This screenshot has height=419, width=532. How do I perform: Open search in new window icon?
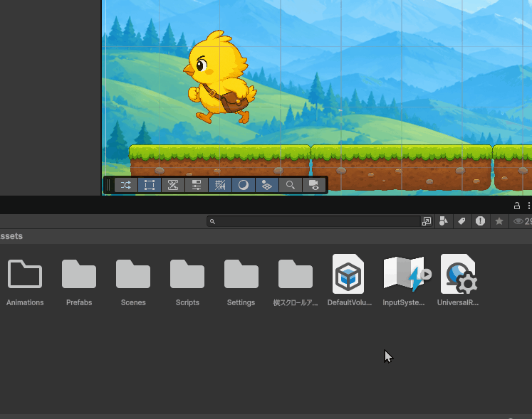click(426, 221)
